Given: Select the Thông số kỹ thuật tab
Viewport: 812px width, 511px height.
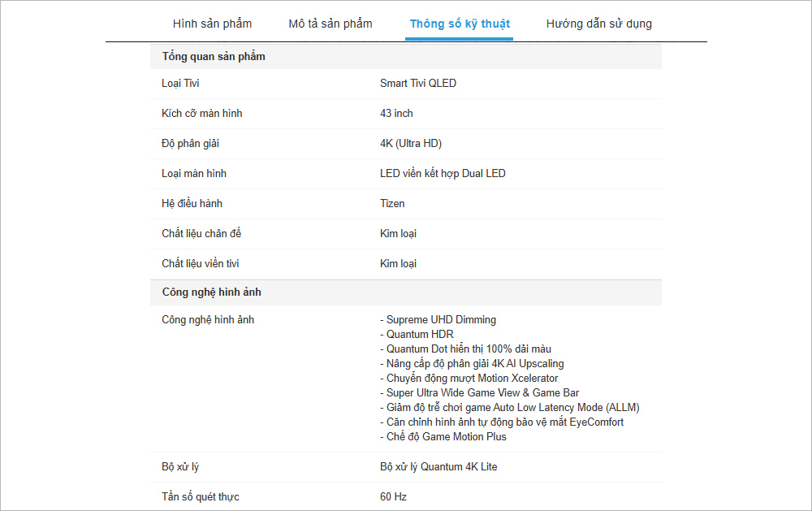Looking at the screenshot, I should [460, 24].
